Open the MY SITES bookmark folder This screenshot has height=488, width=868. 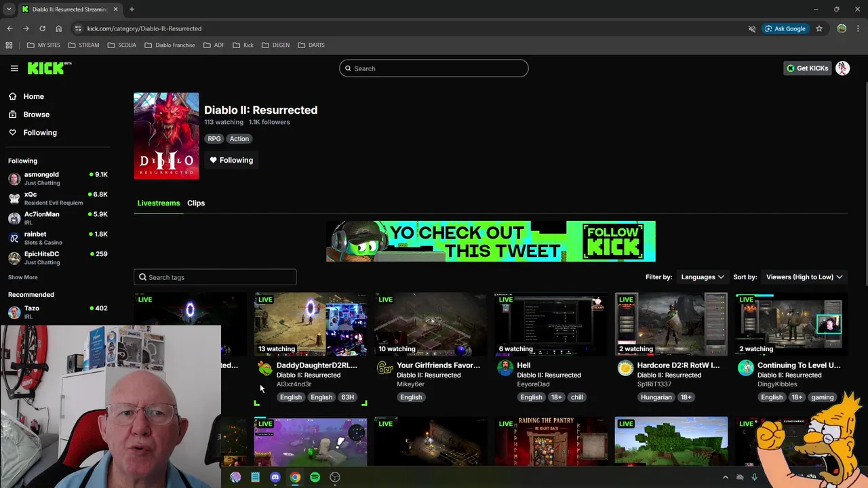tap(43, 45)
